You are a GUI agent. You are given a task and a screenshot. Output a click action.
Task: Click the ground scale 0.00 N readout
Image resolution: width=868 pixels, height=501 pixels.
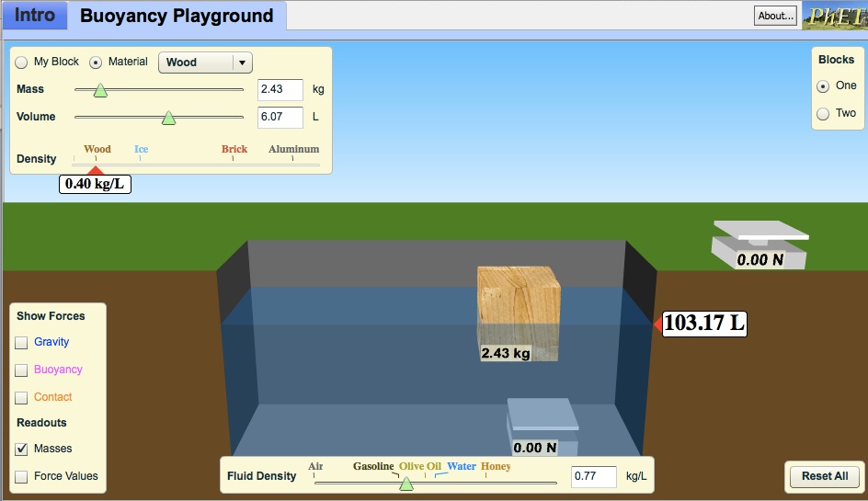click(x=760, y=259)
